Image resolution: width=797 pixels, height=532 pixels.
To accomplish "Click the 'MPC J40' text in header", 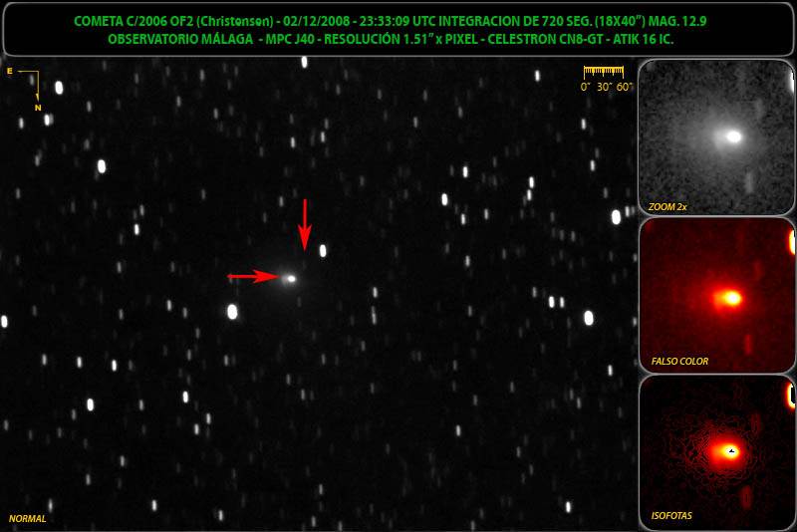I will click(290, 39).
